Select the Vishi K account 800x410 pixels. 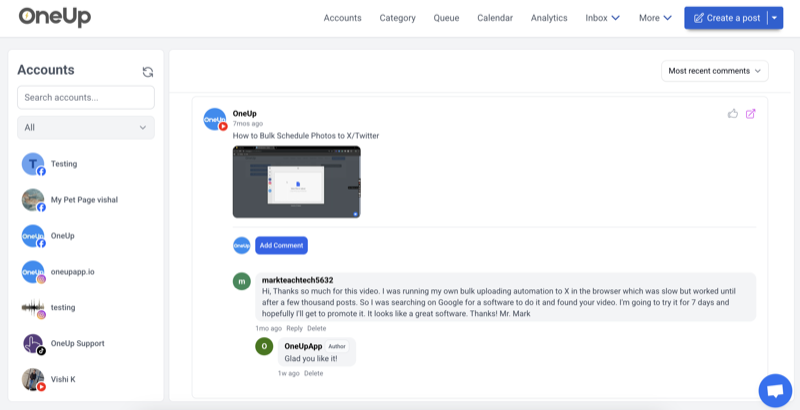86,379
